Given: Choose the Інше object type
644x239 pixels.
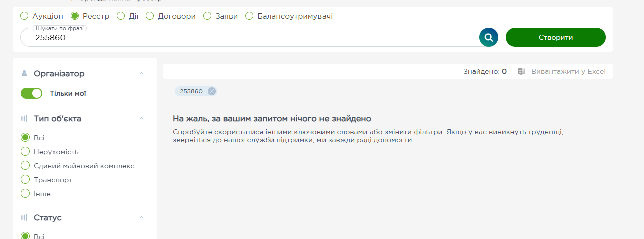Looking at the screenshot, I should pos(25,194).
